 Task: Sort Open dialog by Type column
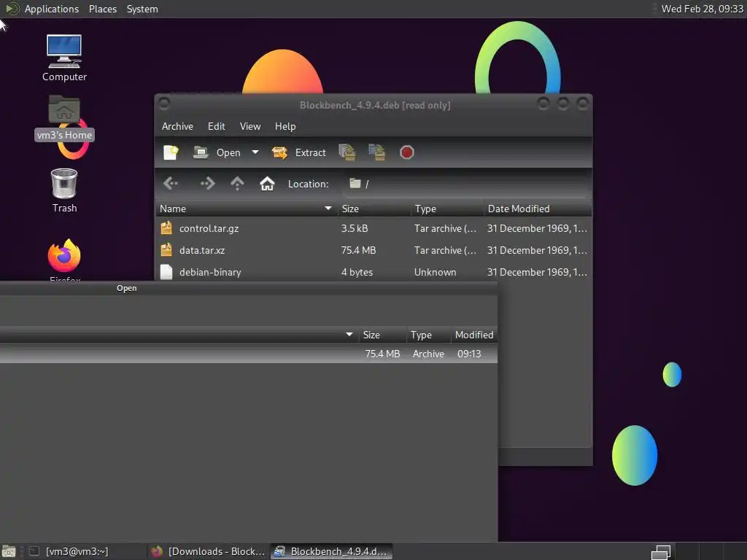click(x=427, y=335)
